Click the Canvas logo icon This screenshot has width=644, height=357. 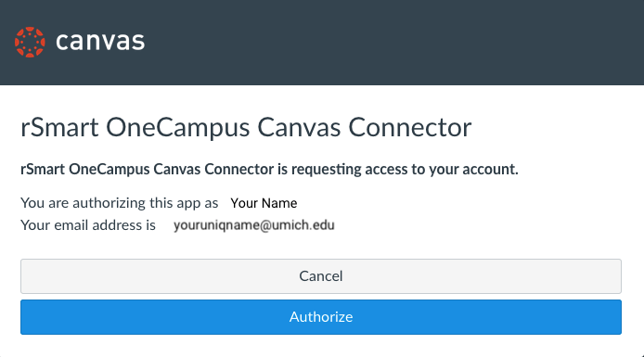[30, 43]
